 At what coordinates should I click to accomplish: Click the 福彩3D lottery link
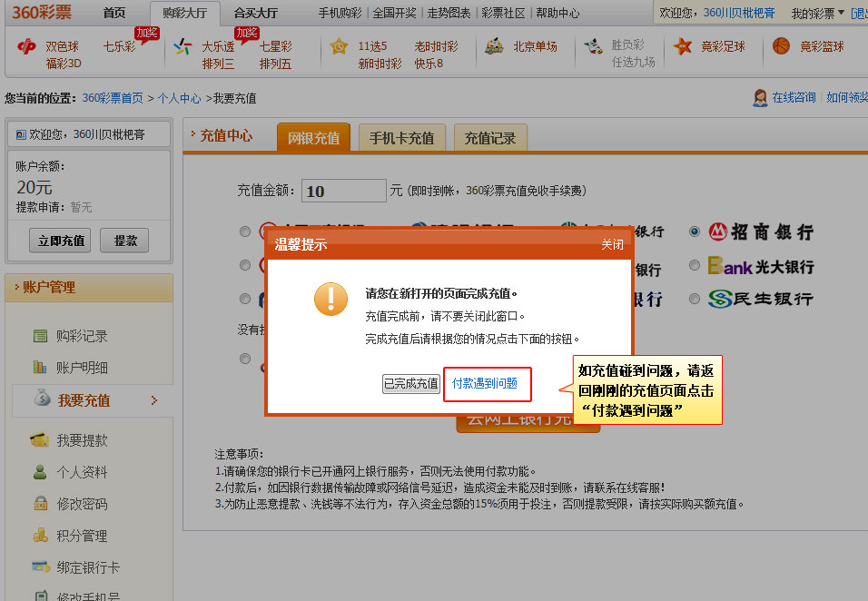click(x=64, y=64)
